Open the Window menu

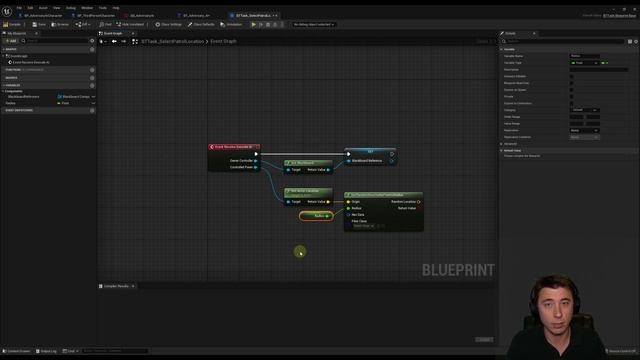87,8
